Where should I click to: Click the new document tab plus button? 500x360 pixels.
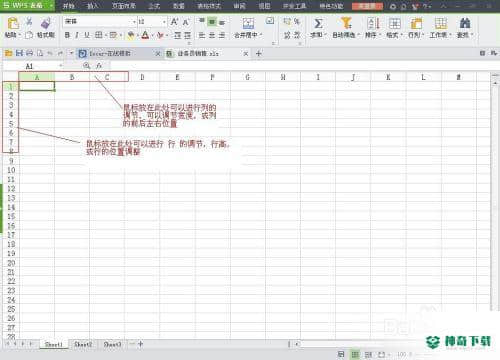[259, 53]
